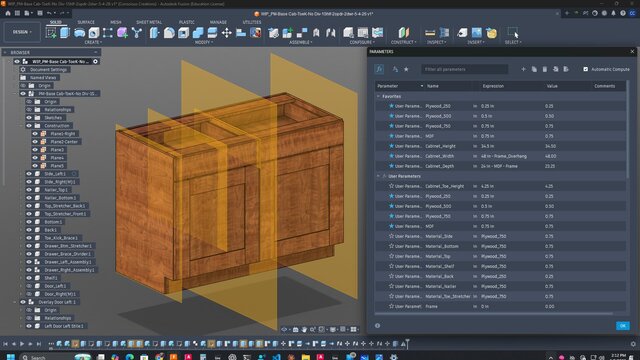Favorite the Cabinet_Toe_Height parameter star
Image resolution: width=640 pixels, height=360 pixels.
pyautogui.click(x=391, y=186)
